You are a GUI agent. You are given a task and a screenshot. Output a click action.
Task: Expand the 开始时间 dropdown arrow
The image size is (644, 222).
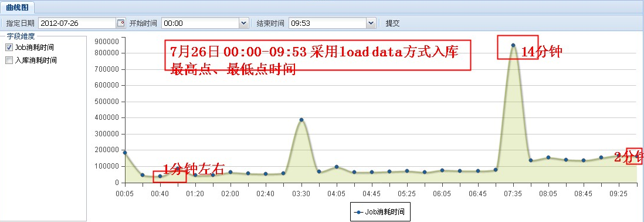(244, 23)
